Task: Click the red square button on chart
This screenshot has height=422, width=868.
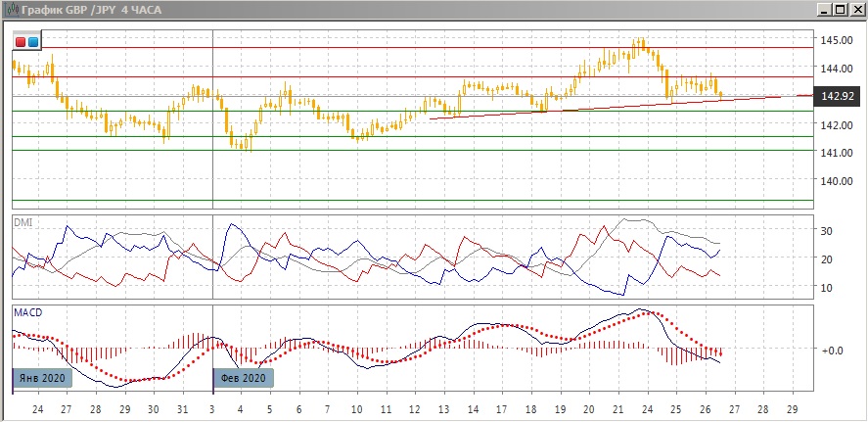Action: tap(21, 42)
